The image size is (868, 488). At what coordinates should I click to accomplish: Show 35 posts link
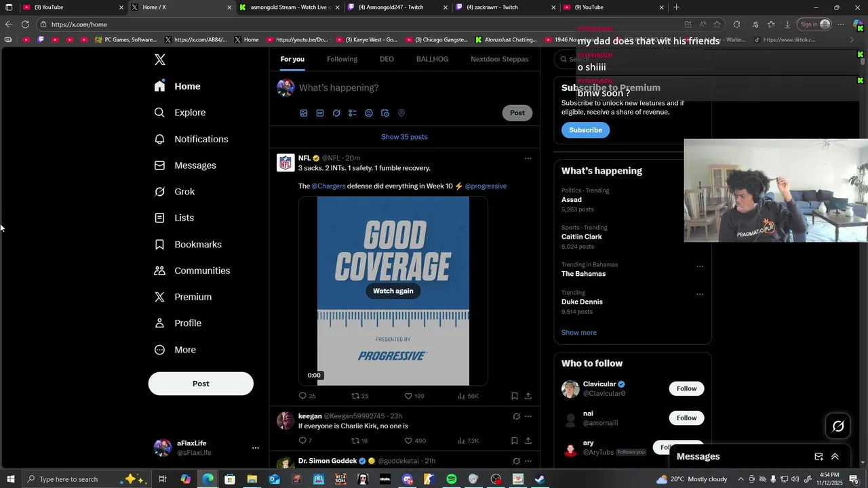tap(404, 137)
